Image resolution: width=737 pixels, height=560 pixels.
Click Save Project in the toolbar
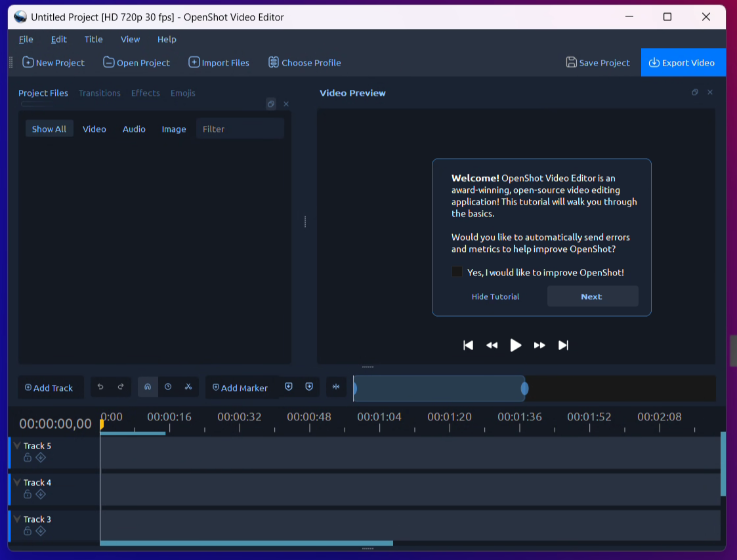[598, 62]
